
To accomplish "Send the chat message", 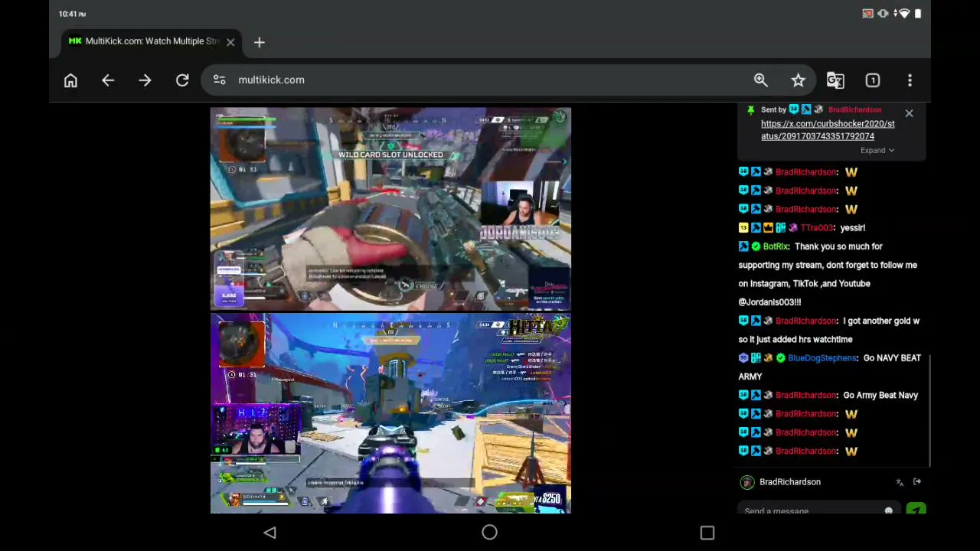I will tap(916, 510).
